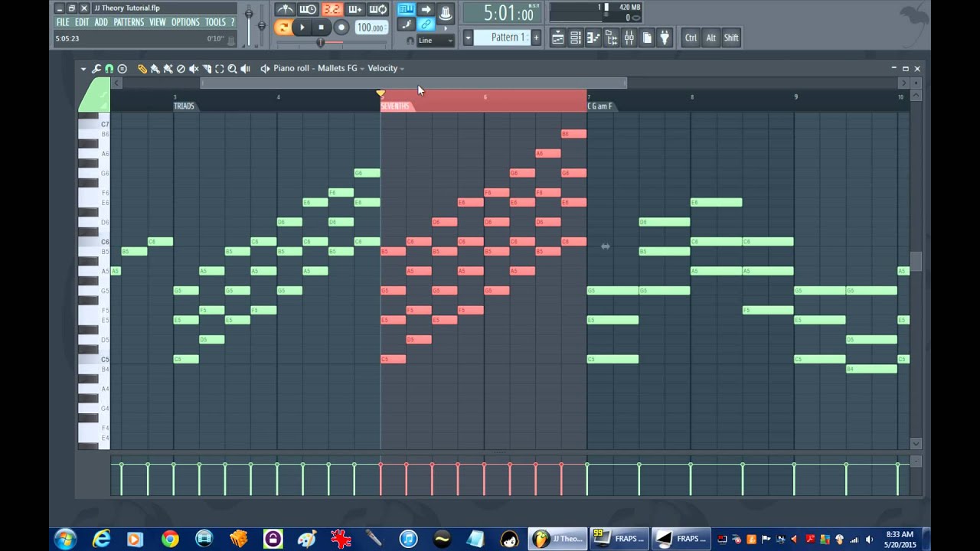This screenshot has width=980, height=551.
Task: Open Google Chrome from the taskbar
Action: (170, 540)
